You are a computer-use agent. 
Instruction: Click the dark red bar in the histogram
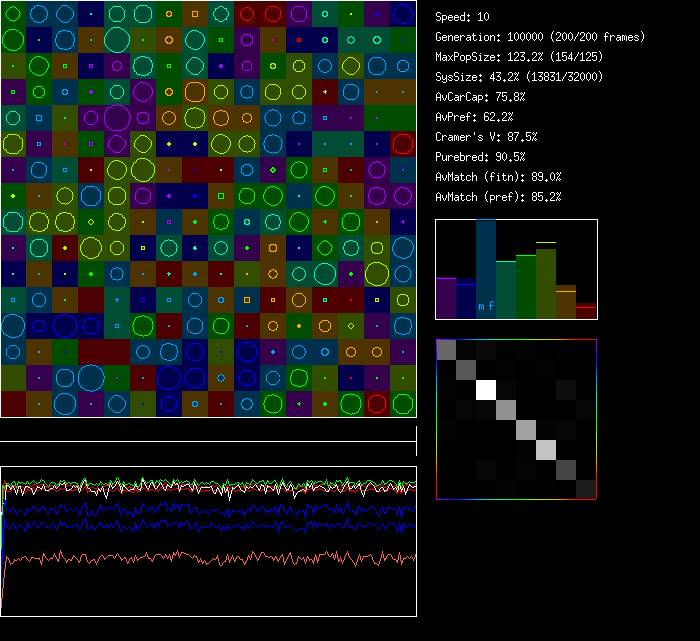(x=586, y=311)
